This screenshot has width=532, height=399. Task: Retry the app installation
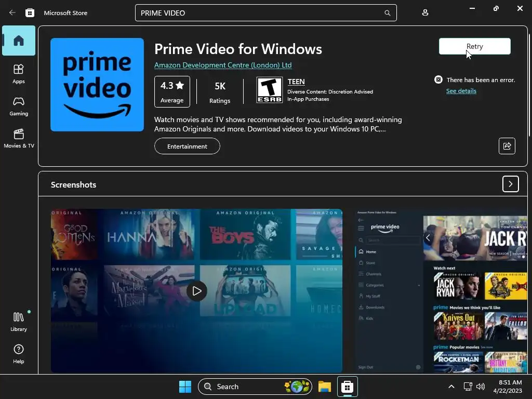[x=475, y=46]
